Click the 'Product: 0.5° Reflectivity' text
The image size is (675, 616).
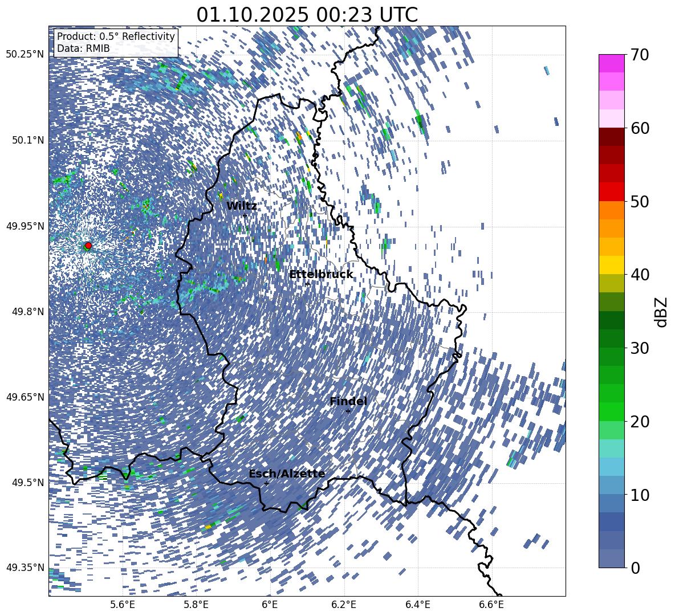tap(116, 36)
